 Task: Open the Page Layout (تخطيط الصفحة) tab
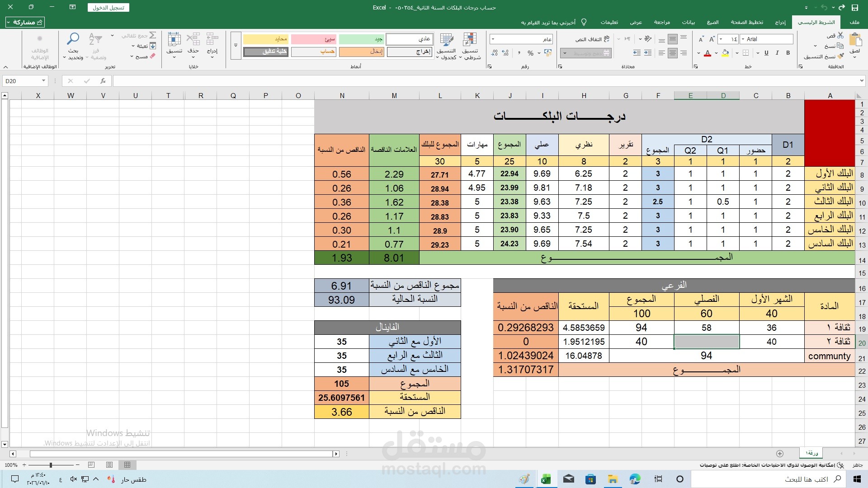(x=747, y=22)
